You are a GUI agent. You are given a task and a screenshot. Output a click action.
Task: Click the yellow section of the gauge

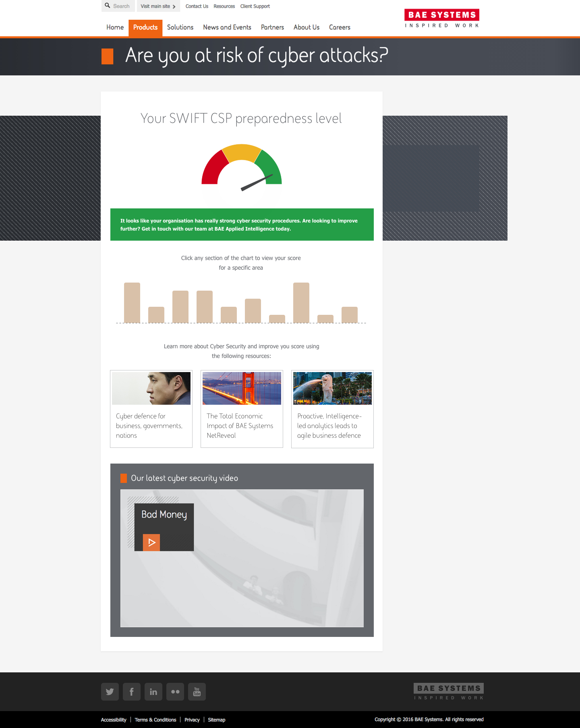pos(242,152)
